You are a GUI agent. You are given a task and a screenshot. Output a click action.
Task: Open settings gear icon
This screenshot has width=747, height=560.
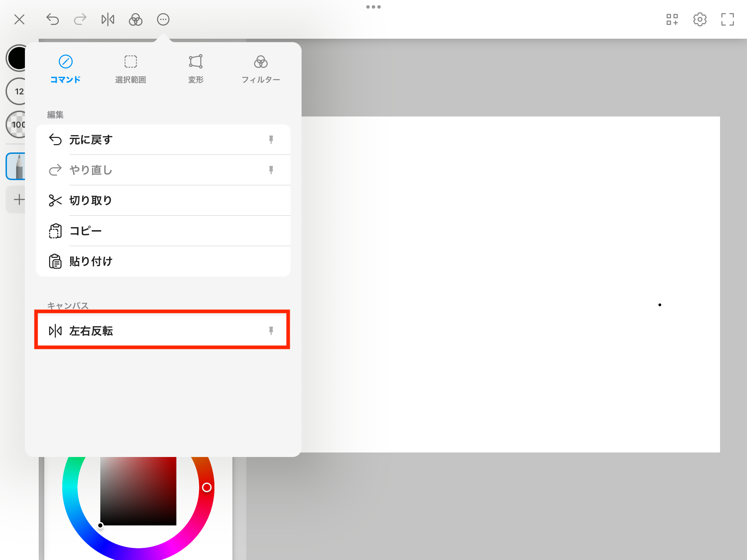(x=700, y=19)
